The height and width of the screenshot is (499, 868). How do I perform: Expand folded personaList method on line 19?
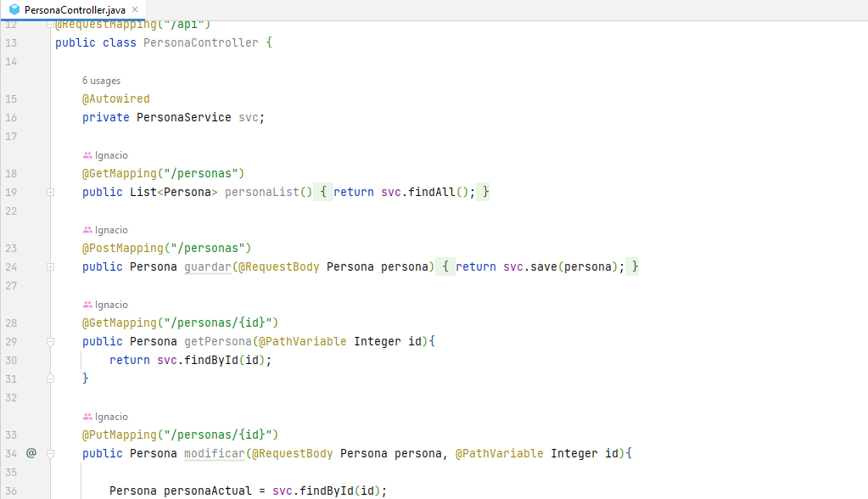(50, 192)
